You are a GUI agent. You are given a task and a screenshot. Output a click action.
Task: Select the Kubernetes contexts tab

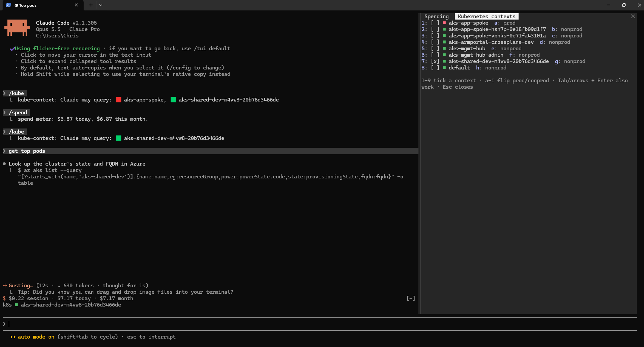pos(486,16)
